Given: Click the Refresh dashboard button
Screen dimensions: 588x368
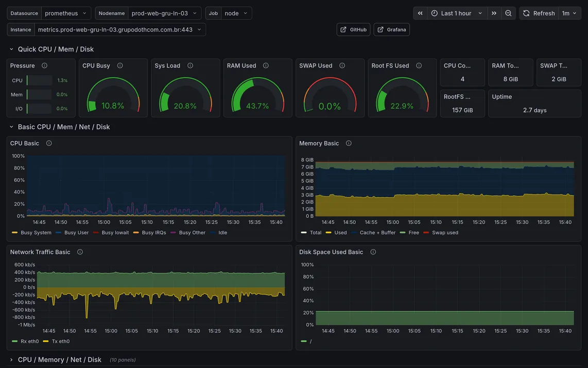Looking at the screenshot, I should [539, 13].
